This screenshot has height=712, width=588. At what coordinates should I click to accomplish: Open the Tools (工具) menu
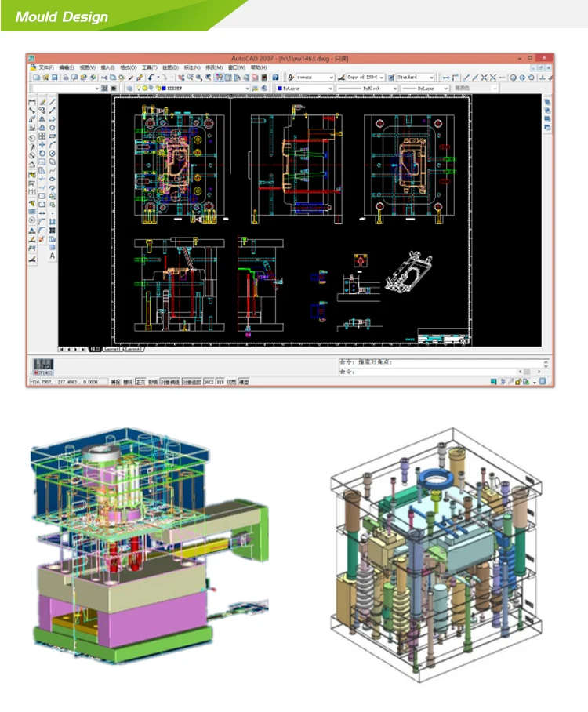tap(150, 67)
